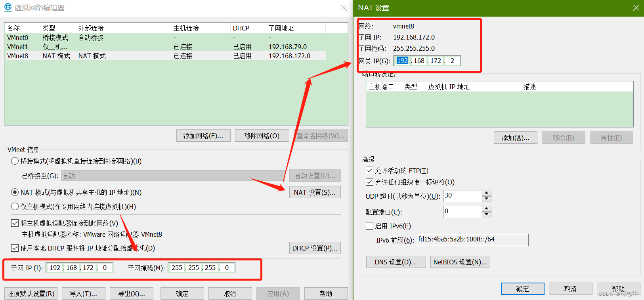Click 添加网络(E)... button

coord(203,136)
